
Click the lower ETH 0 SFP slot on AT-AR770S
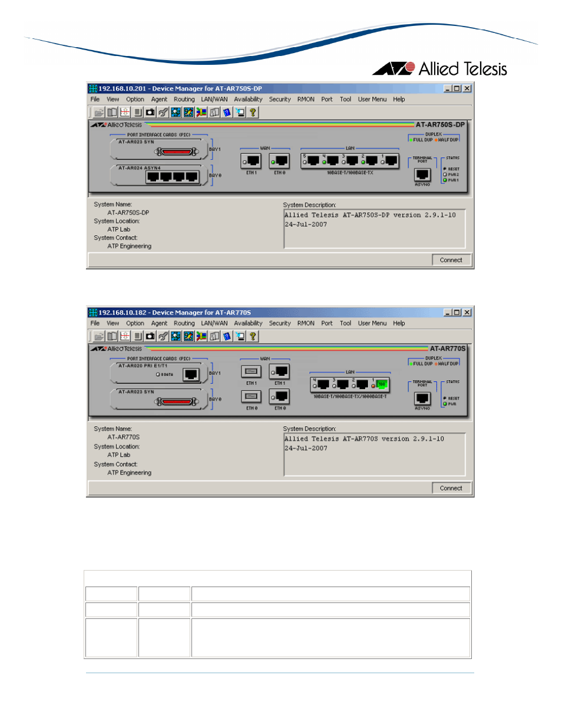click(252, 397)
